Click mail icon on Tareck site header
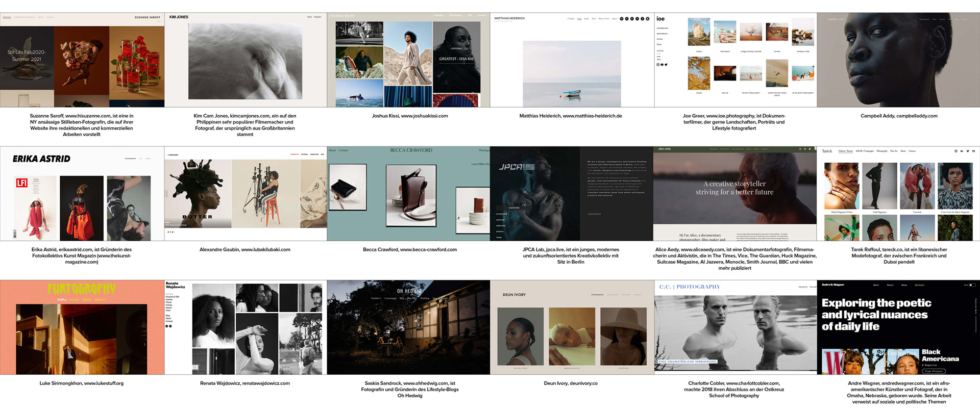 [973, 151]
